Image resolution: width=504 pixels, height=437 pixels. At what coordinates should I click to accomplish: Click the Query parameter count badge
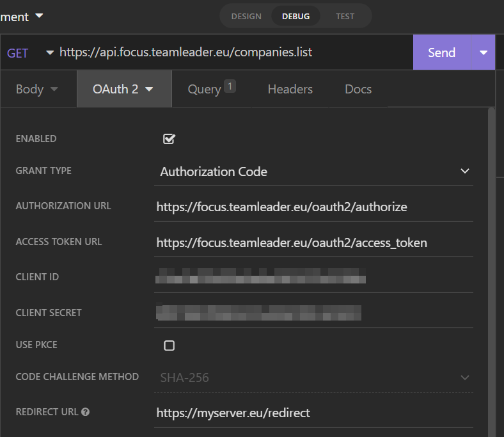coord(230,86)
